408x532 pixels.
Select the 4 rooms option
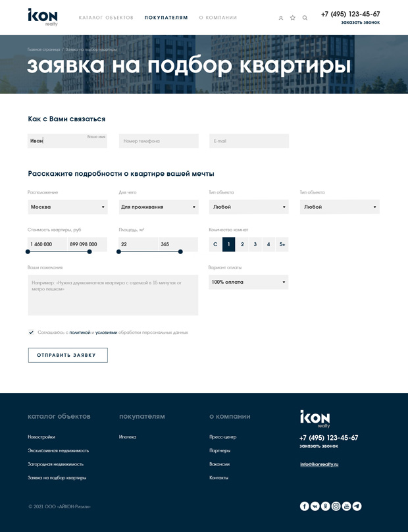coord(268,244)
